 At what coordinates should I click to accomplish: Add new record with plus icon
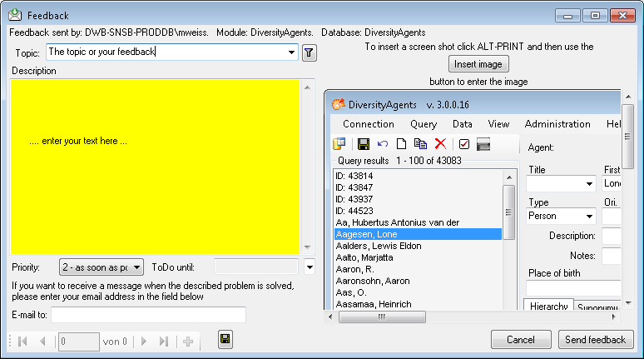[x=188, y=342]
